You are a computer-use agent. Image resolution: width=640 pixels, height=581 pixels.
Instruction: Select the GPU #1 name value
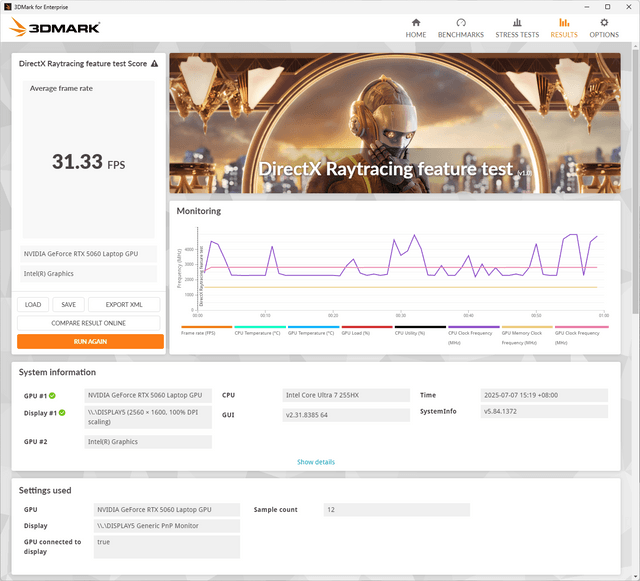tap(148, 395)
